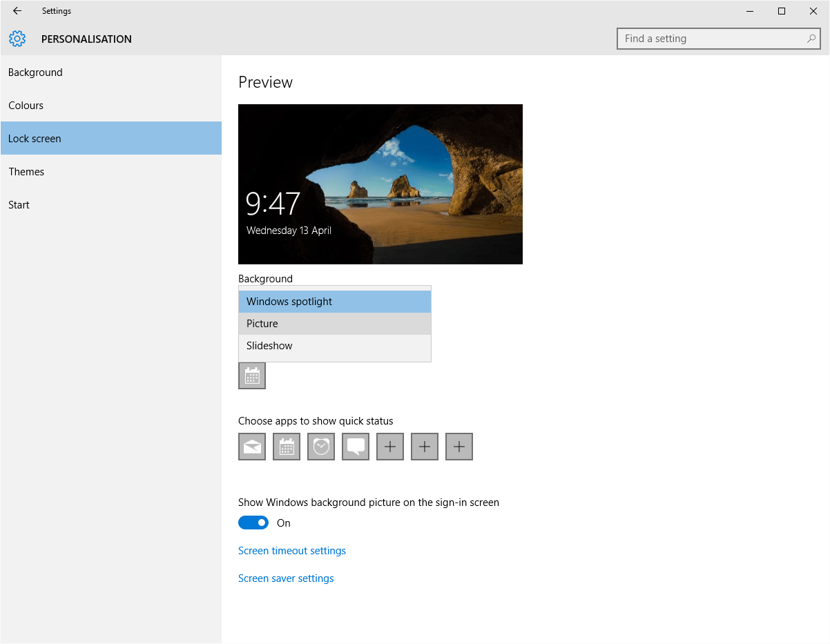Choose Picture from the background dropdown
Screen dimensions: 830x644
[335, 324]
